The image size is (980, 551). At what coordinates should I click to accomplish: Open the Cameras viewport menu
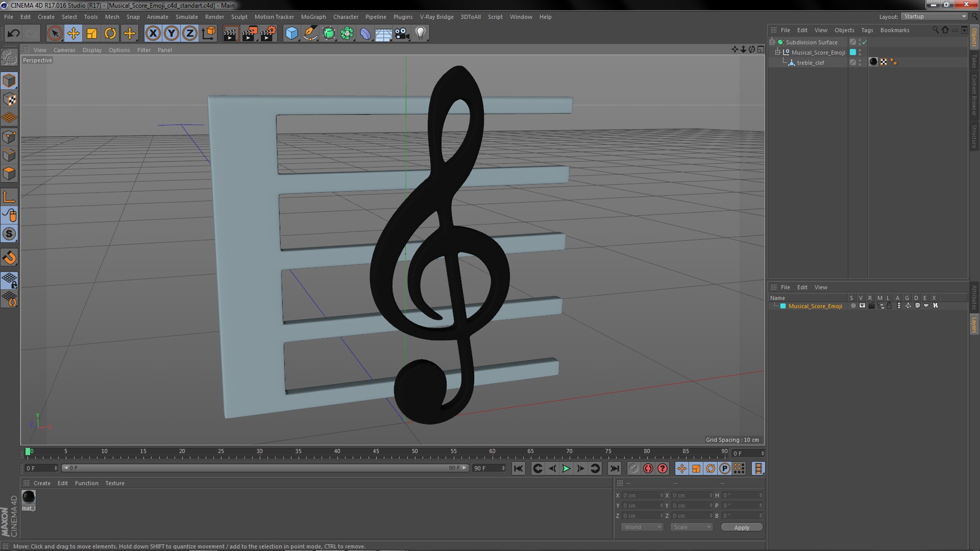tap(64, 50)
